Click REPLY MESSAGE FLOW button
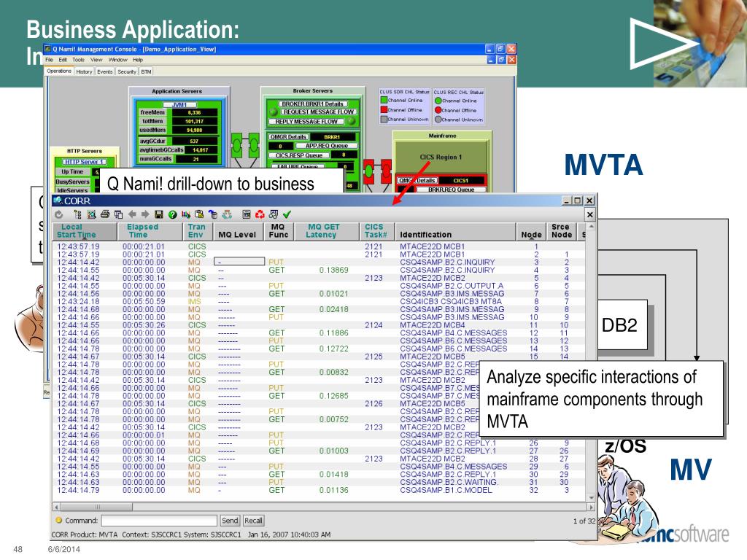Image resolution: width=747 pixels, height=560 pixels. click(306, 122)
